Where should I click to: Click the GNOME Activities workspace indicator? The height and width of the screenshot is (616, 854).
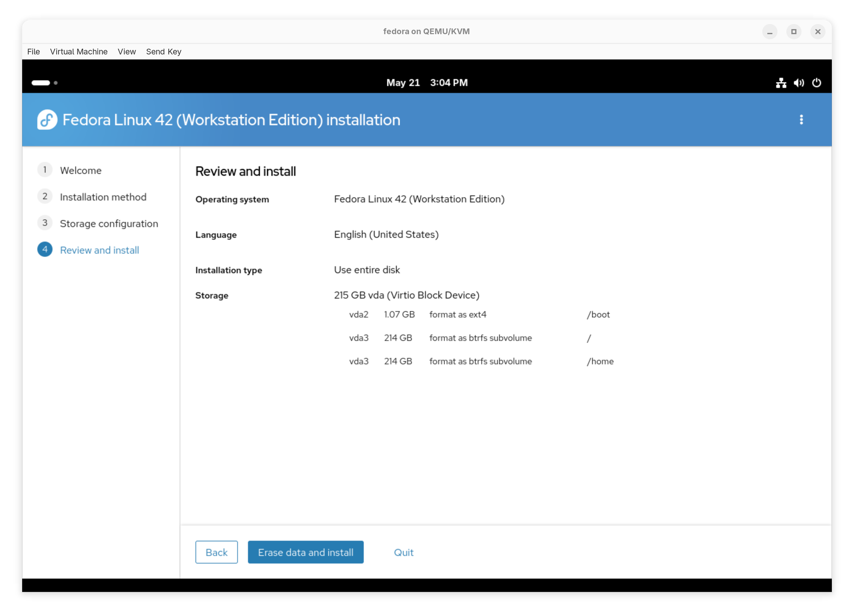(44, 83)
